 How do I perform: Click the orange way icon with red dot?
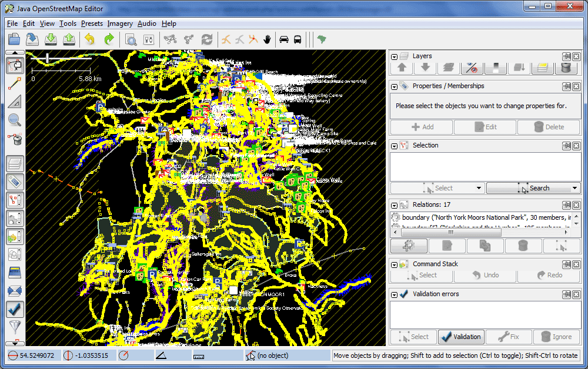click(x=253, y=39)
